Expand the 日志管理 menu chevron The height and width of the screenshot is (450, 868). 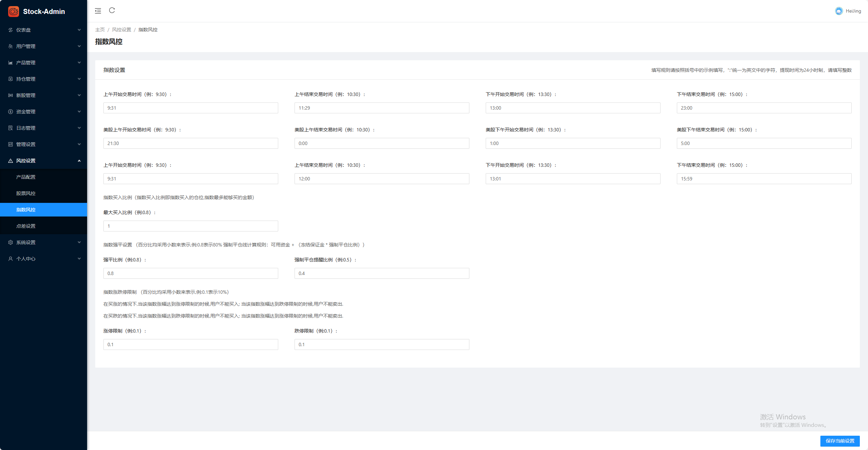click(x=79, y=128)
